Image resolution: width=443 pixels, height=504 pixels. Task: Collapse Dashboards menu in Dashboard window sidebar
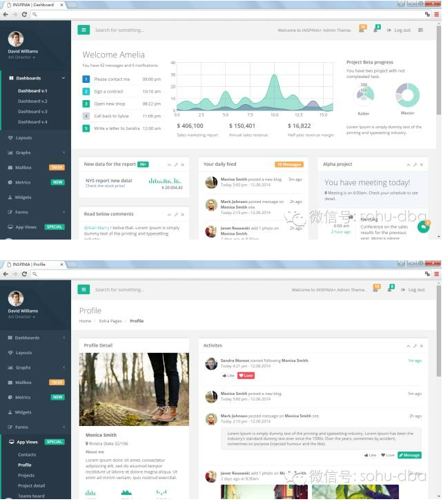(x=35, y=78)
